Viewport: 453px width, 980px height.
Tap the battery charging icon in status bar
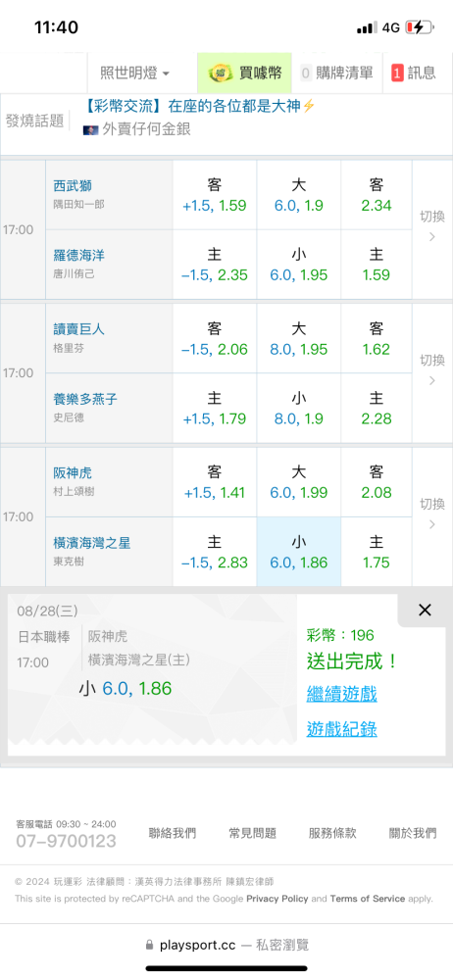tap(419, 27)
